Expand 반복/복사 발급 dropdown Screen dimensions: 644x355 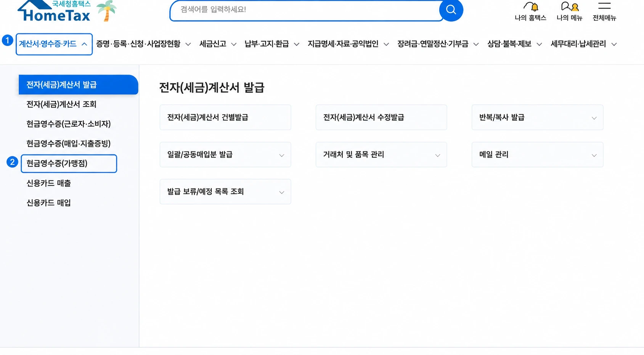click(537, 117)
